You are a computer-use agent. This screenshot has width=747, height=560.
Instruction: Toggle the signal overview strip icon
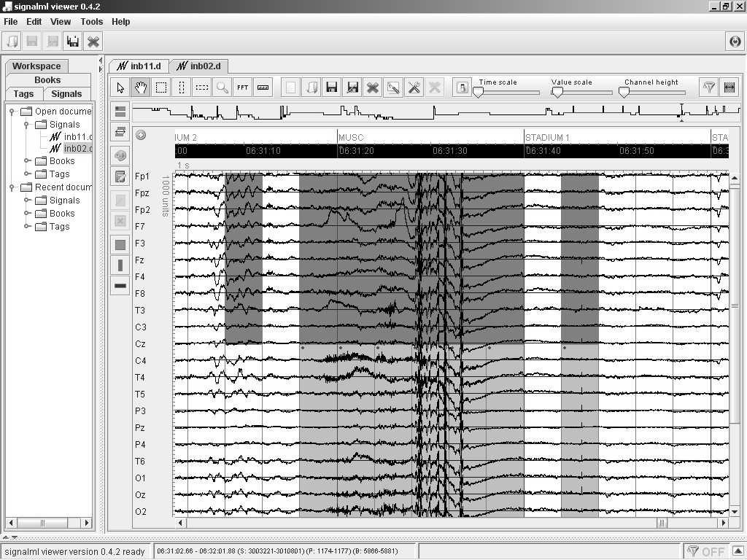click(x=120, y=112)
